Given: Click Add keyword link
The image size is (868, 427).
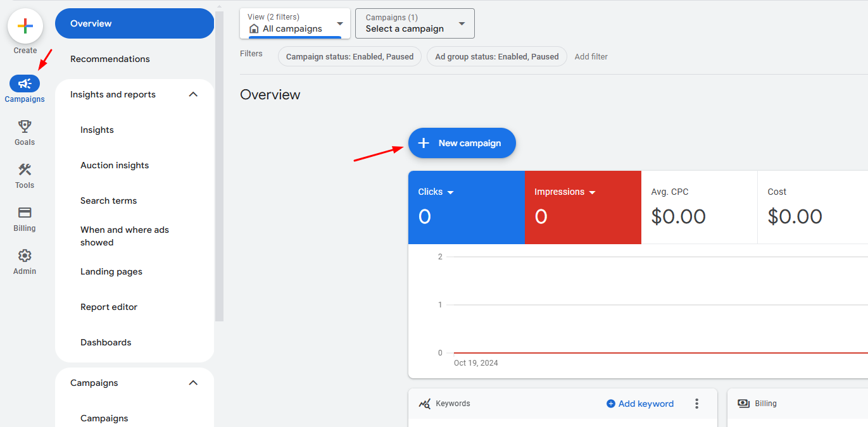Looking at the screenshot, I should coord(640,404).
